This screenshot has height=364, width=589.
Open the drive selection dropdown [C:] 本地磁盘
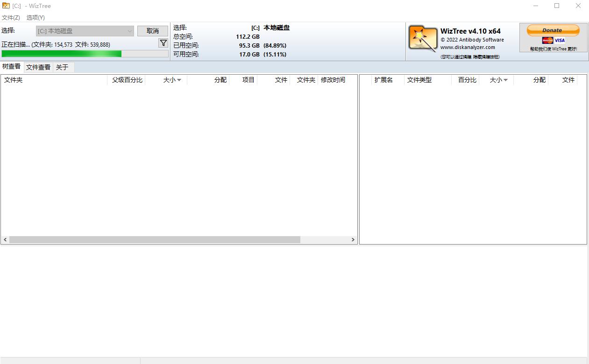pyautogui.click(x=85, y=31)
